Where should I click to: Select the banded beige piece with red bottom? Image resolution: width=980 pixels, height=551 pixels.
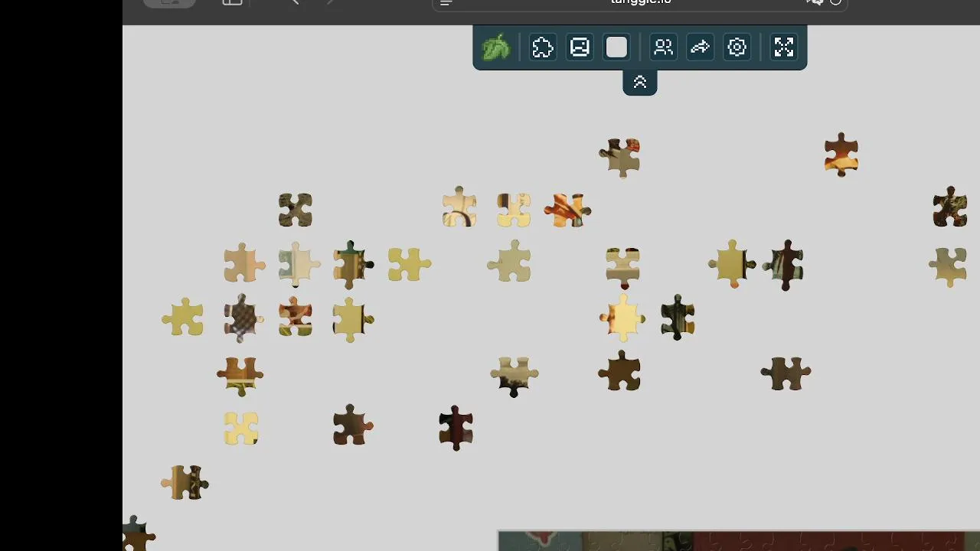click(622, 268)
